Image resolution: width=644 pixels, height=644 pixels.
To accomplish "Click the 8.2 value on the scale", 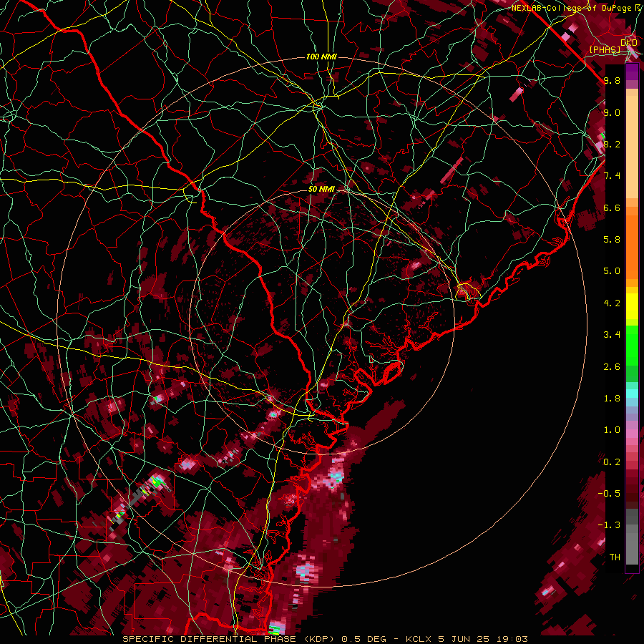I will 612,144.
